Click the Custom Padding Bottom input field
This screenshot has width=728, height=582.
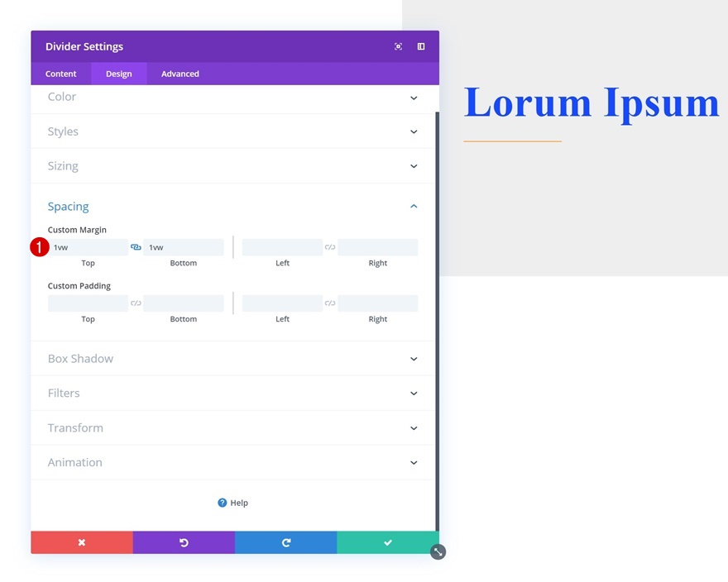tap(184, 303)
